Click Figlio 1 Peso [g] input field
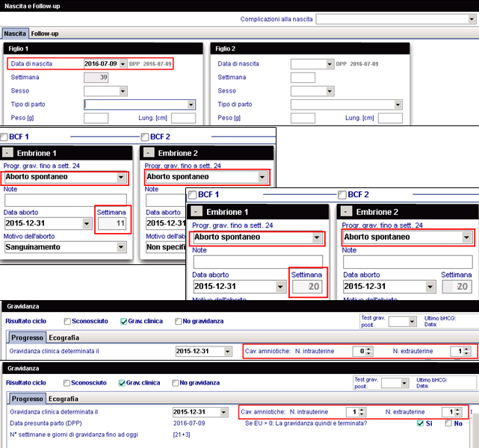The image size is (479, 448). tap(96, 118)
